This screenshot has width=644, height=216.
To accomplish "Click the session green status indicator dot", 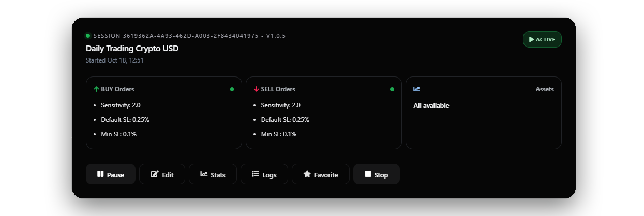I will click(x=88, y=36).
